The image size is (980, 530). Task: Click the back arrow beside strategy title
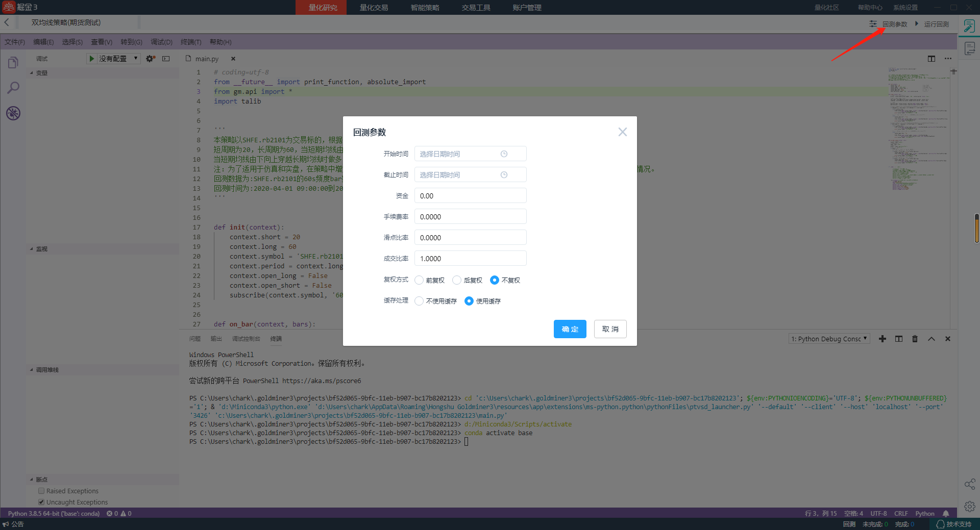7,22
